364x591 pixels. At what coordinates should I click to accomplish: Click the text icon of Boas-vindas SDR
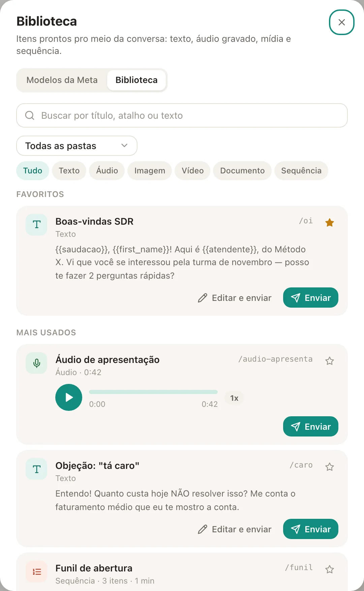click(36, 225)
